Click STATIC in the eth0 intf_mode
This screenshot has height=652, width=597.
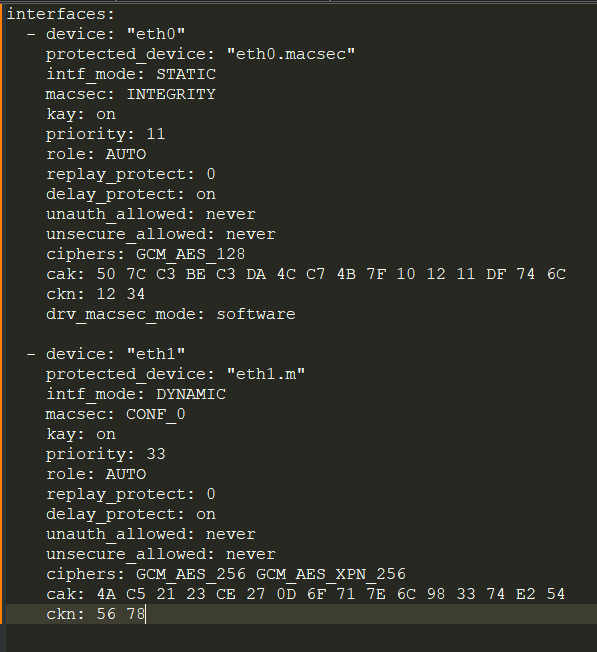(x=186, y=74)
